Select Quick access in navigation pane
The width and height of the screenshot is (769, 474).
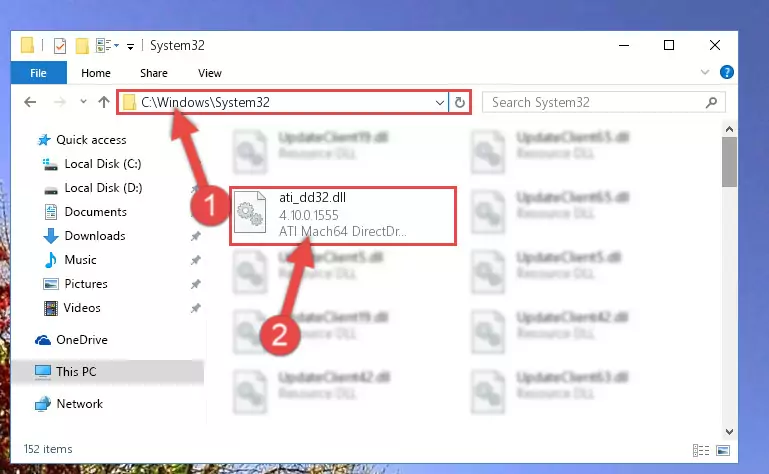91,140
